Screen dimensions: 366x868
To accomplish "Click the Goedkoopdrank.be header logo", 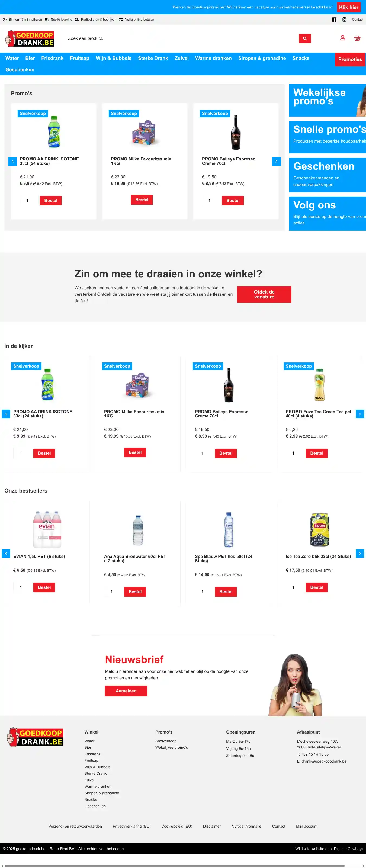I will pos(30,38).
